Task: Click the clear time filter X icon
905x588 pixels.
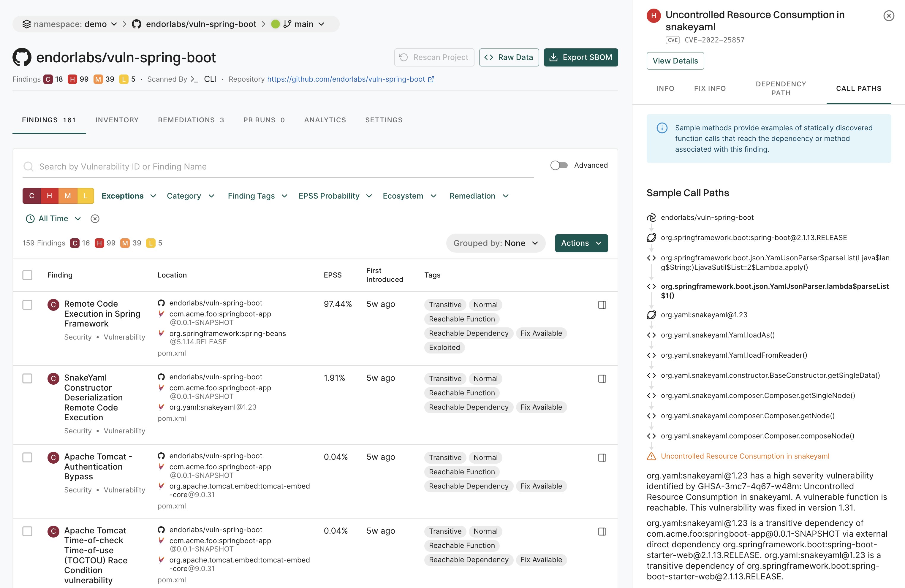Action: [95, 218]
